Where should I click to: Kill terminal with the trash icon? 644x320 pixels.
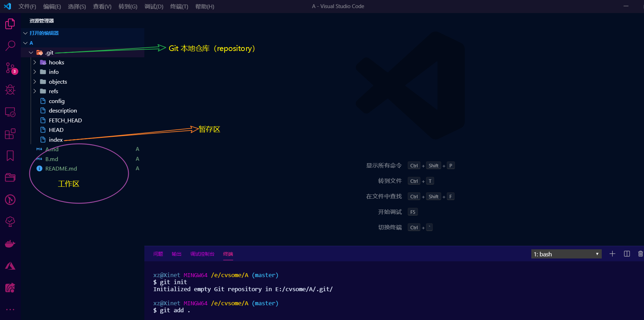click(x=640, y=254)
